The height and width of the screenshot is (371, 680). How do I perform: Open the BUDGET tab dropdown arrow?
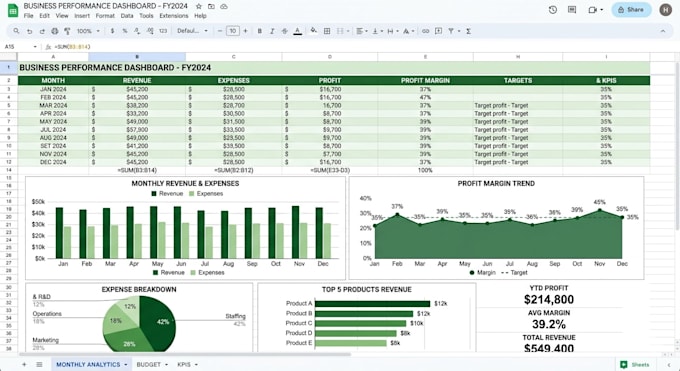(167, 364)
